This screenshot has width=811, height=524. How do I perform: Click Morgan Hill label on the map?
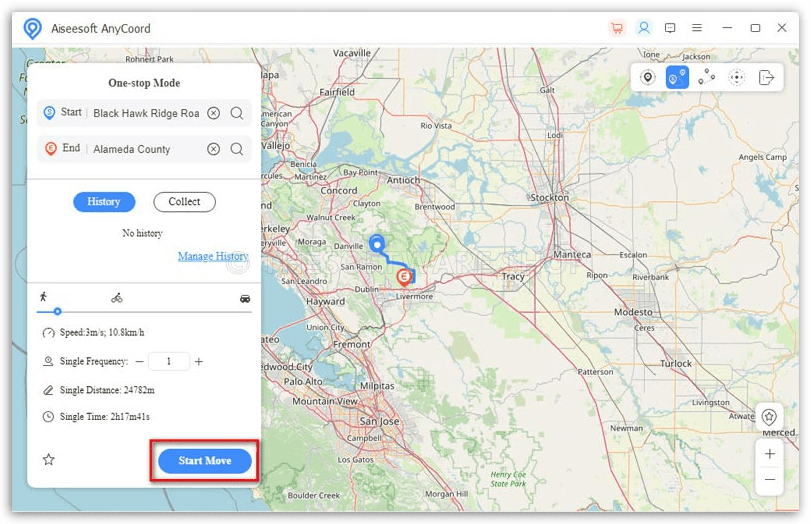click(446, 494)
